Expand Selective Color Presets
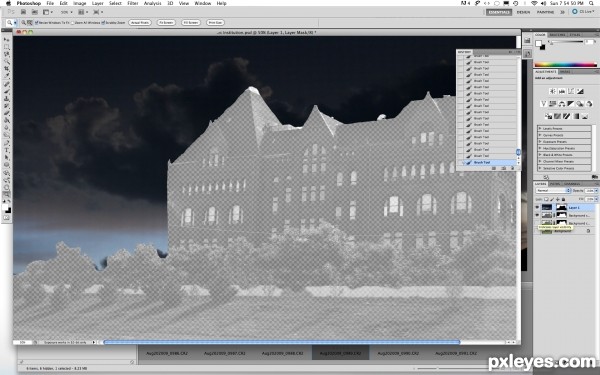Viewport: 600px width, 375px height. (540, 168)
